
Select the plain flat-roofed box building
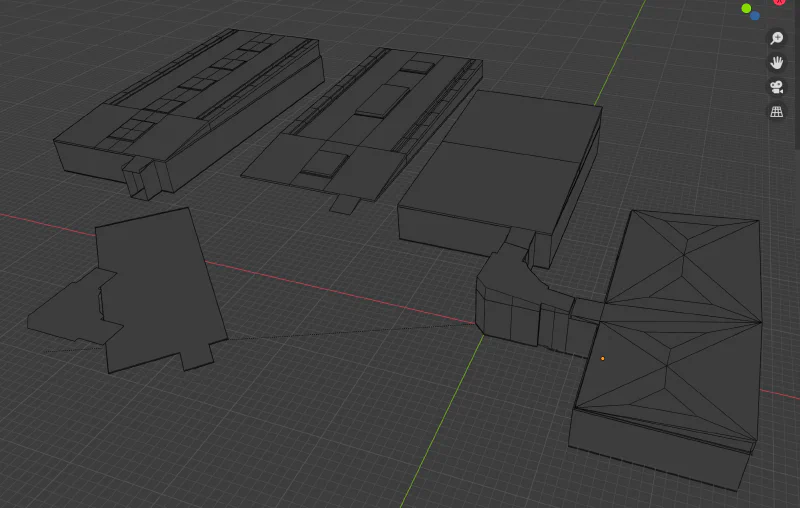tap(500, 170)
